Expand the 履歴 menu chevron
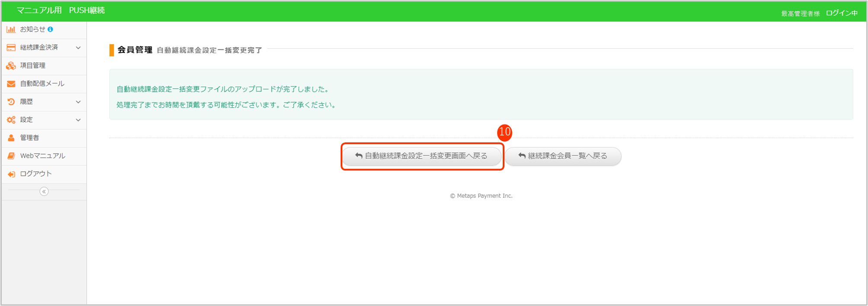Screen dimensions: 868x306 coord(78,102)
